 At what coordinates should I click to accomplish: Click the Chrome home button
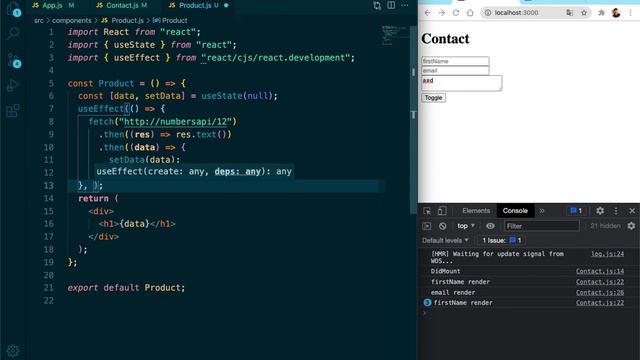(470, 13)
